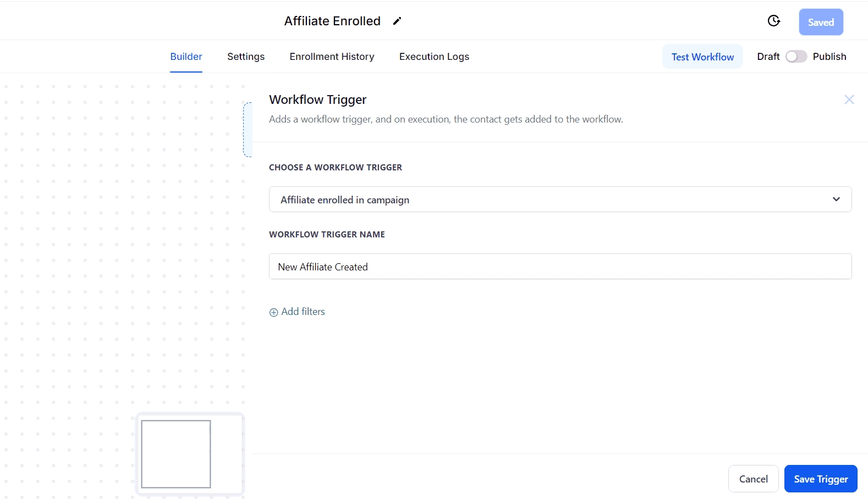Go to the Execution Logs tab
This screenshot has width=868, height=499.
point(434,57)
